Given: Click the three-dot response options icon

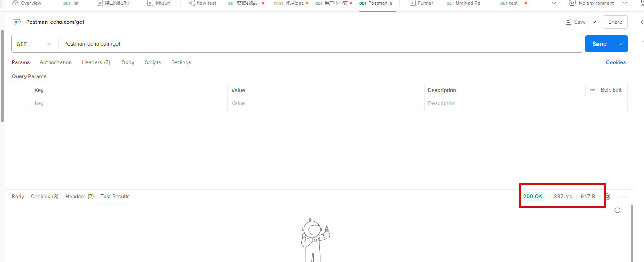Looking at the screenshot, I should (622, 196).
